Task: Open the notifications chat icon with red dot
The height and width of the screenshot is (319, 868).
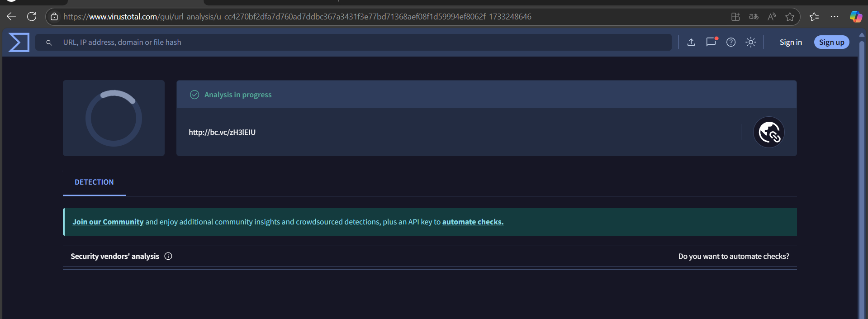Action: (711, 42)
